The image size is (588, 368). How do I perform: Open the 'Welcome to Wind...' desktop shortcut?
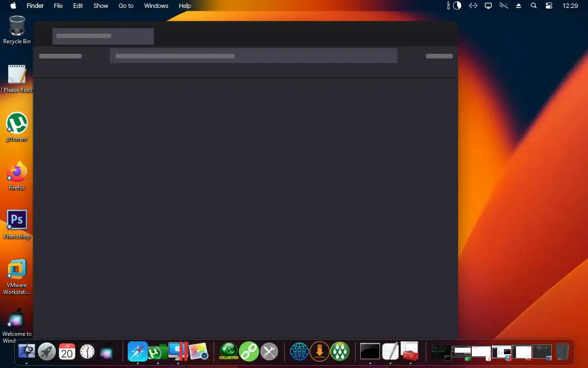[x=17, y=325]
